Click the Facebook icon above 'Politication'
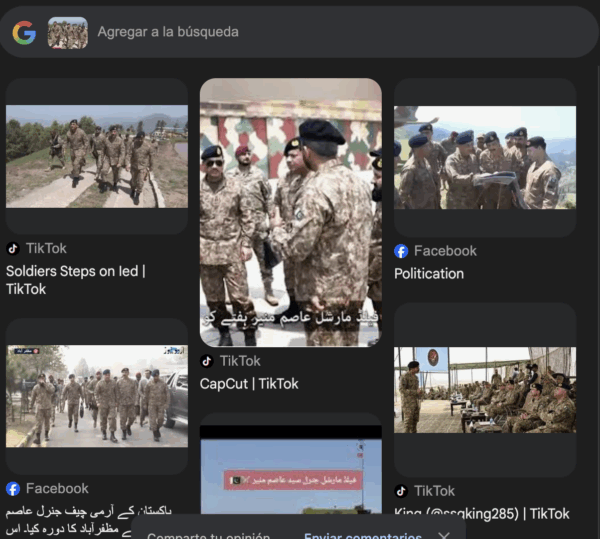This screenshot has width=600, height=539. (x=401, y=251)
